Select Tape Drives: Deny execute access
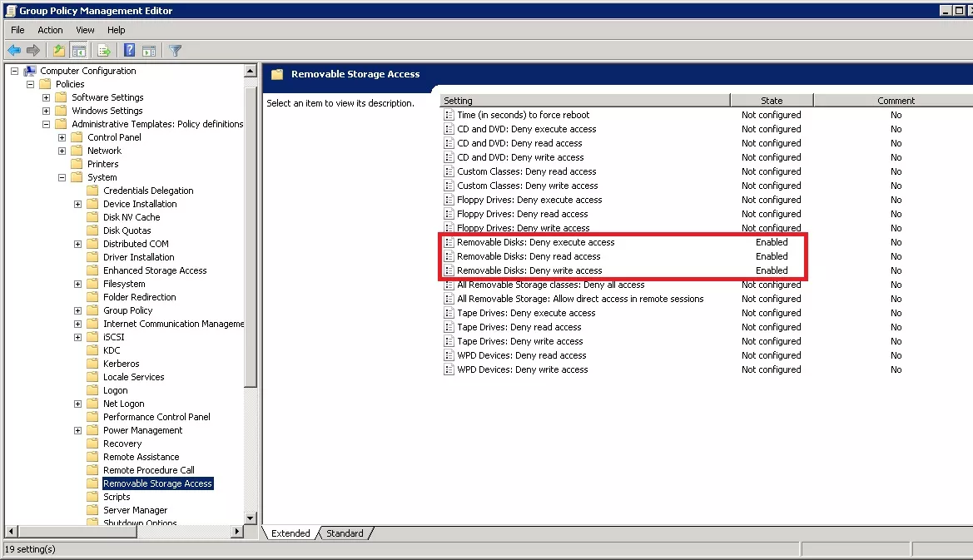This screenshot has width=973, height=560. pos(526,313)
